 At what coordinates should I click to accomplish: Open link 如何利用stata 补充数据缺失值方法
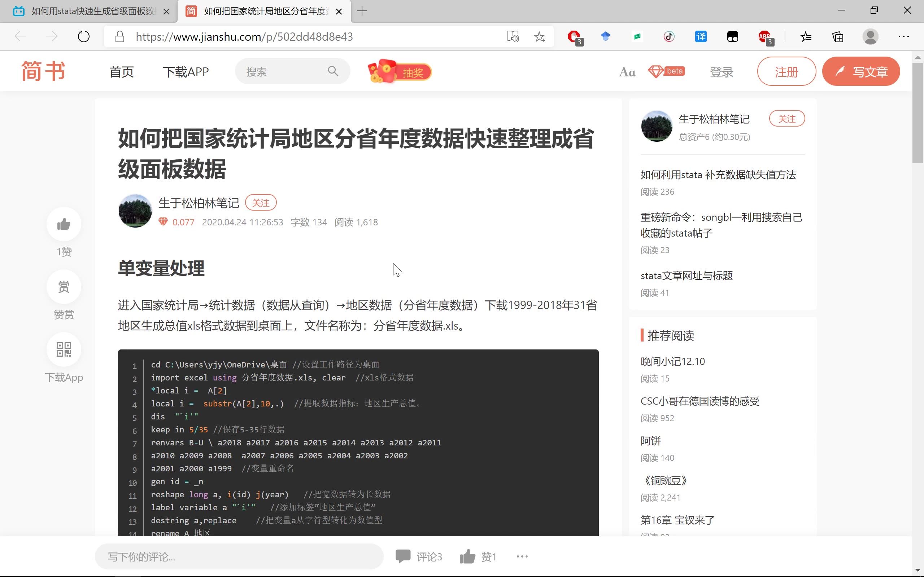tap(718, 175)
